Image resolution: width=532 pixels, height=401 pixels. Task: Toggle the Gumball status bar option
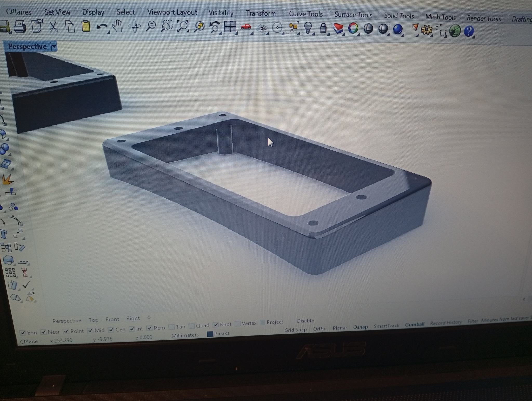coord(415,324)
